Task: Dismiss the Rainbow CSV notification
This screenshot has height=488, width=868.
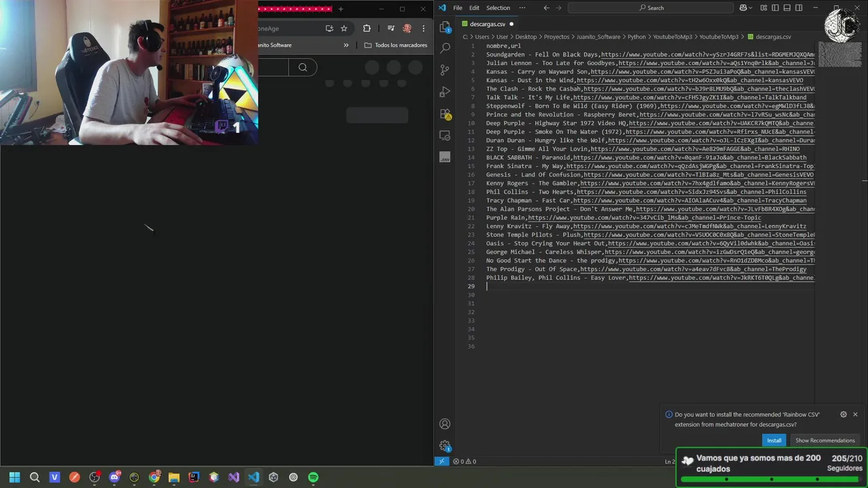Action: (855, 414)
